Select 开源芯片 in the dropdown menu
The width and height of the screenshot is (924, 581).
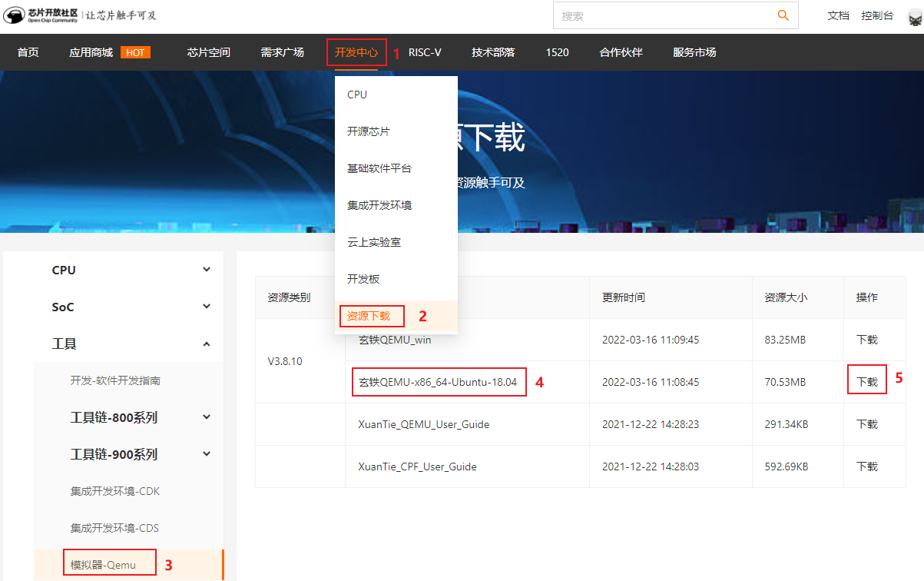coord(396,131)
